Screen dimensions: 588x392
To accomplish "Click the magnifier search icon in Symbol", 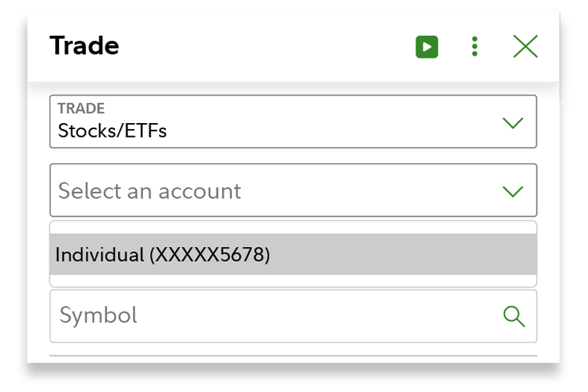I will [514, 315].
